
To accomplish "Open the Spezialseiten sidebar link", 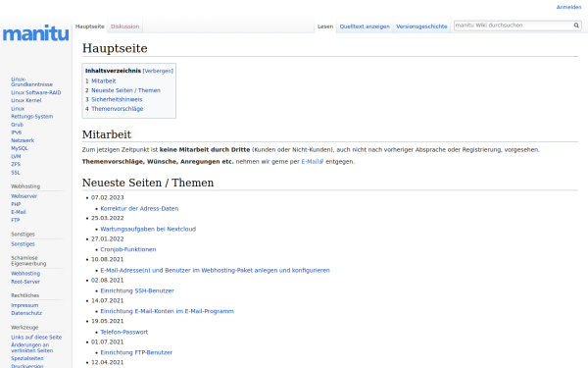I will coord(27,358).
